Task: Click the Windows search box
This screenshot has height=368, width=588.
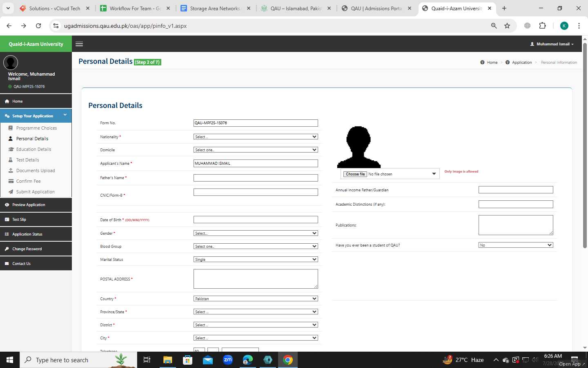Action: click(78, 360)
